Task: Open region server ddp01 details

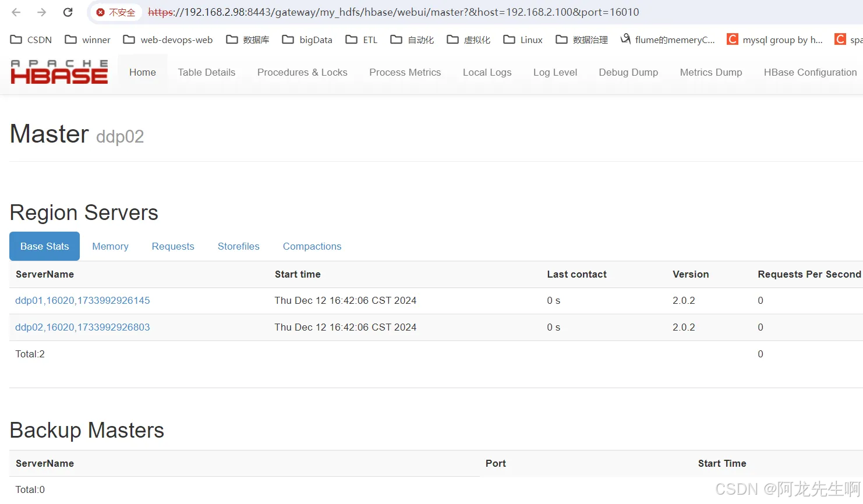Action: point(82,300)
